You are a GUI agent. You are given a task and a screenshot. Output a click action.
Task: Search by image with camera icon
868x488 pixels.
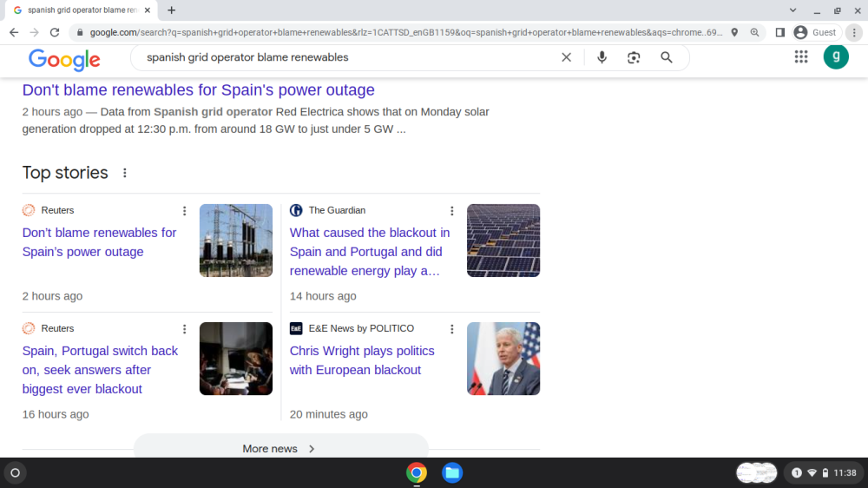634,57
